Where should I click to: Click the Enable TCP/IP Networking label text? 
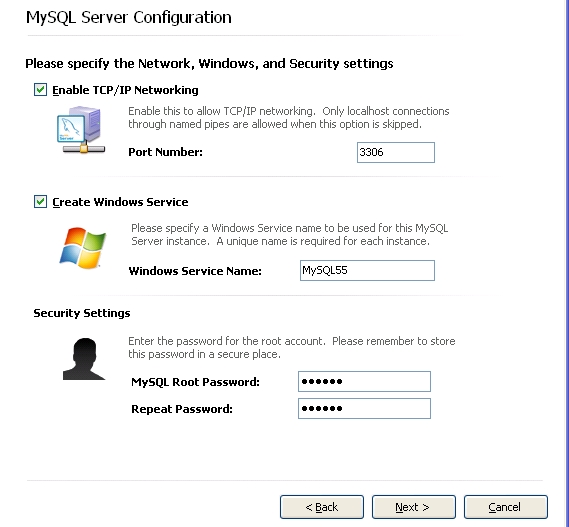(x=125, y=90)
